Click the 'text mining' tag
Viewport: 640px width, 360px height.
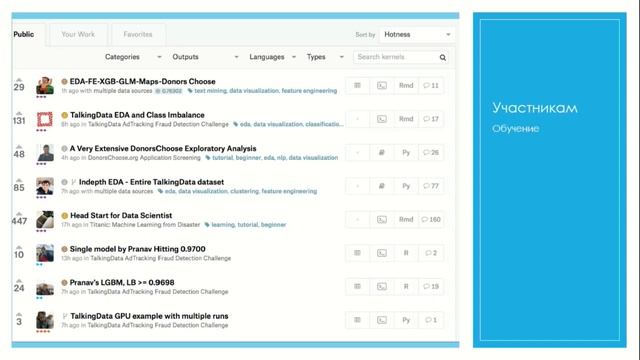210,91
